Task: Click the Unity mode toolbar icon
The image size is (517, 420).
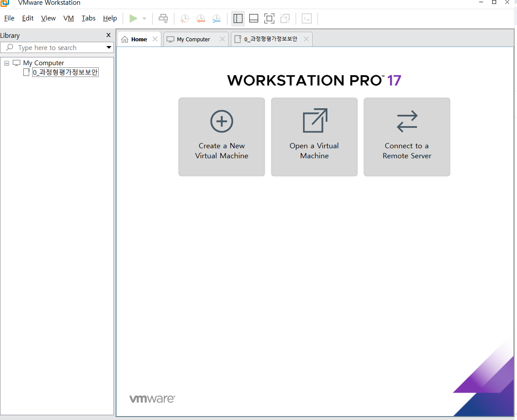Action: (285, 18)
